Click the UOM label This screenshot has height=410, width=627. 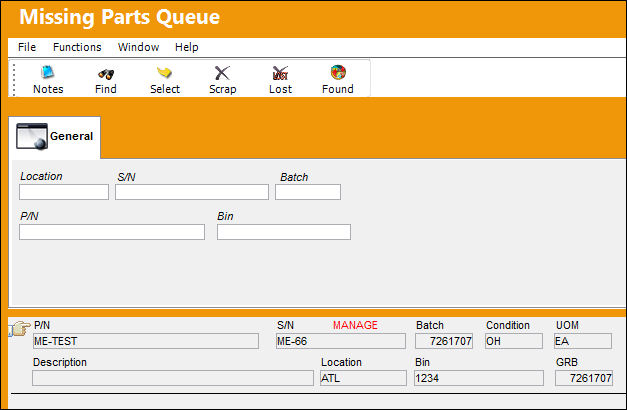[567, 325]
